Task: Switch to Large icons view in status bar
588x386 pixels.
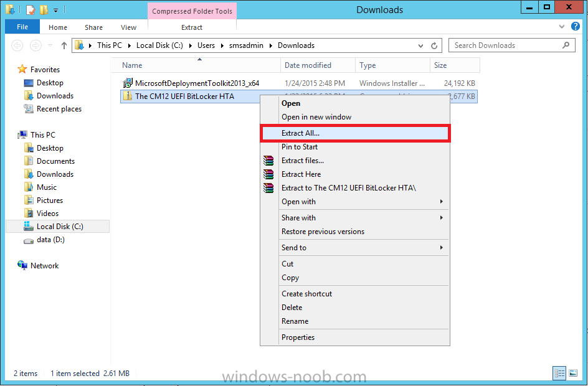Action: [573, 373]
